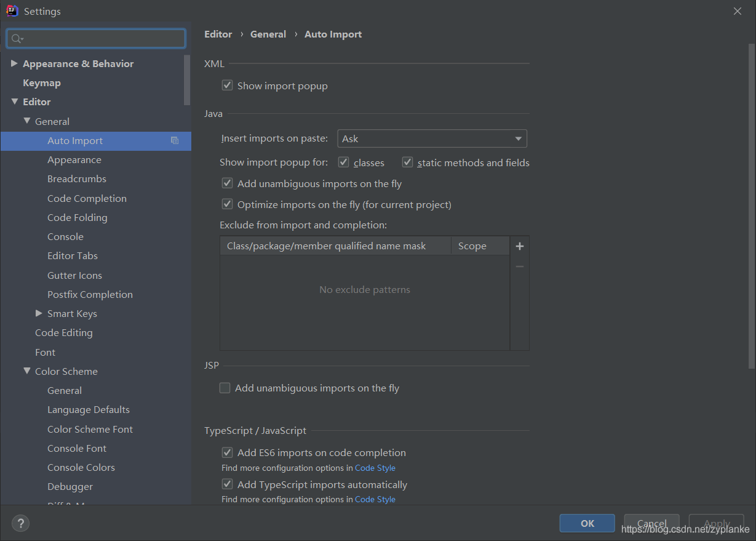The height and width of the screenshot is (541, 756).
Task: Click General in the breadcrumb path
Action: 268,34
